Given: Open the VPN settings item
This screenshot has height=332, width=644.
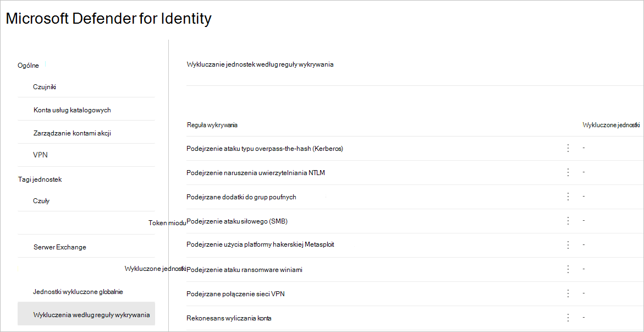Looking at the screenshot, I should click(41, 155).
